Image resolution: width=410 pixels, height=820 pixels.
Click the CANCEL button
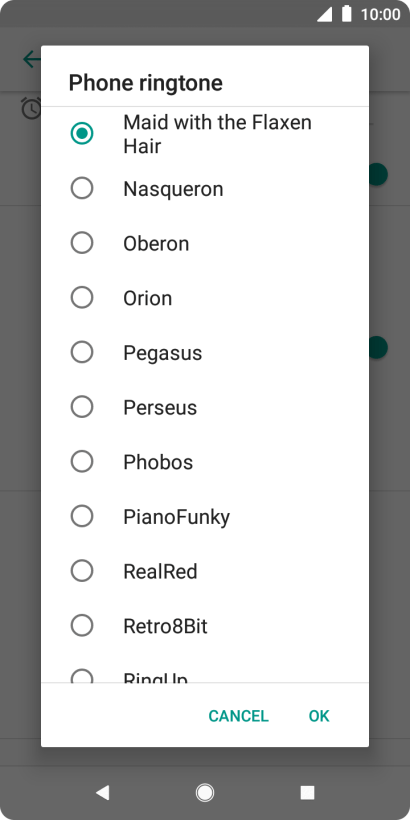pos(238,716)
